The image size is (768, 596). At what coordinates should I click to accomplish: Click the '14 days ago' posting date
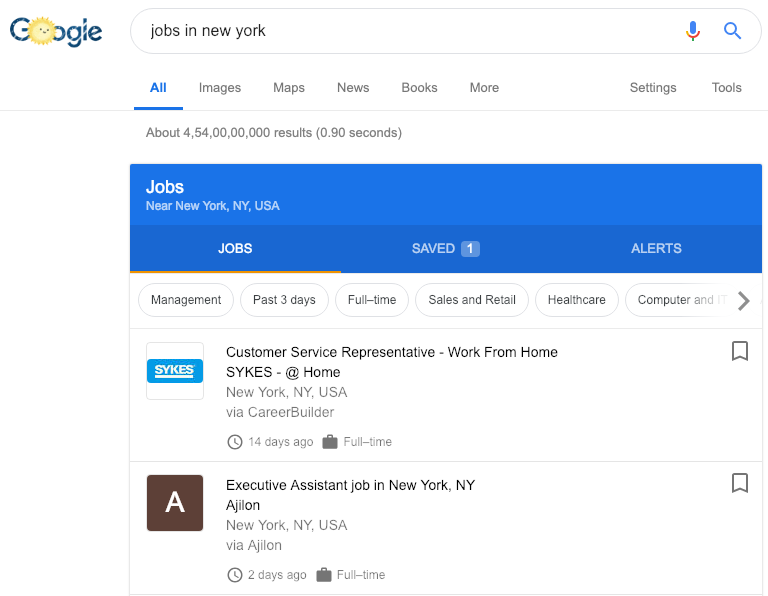(x=281, y=442)
